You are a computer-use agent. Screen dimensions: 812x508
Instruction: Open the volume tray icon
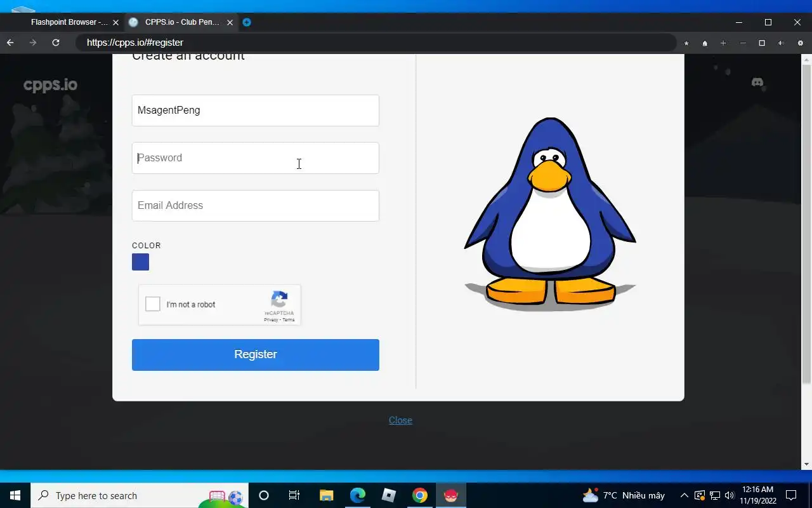(729, 495)
